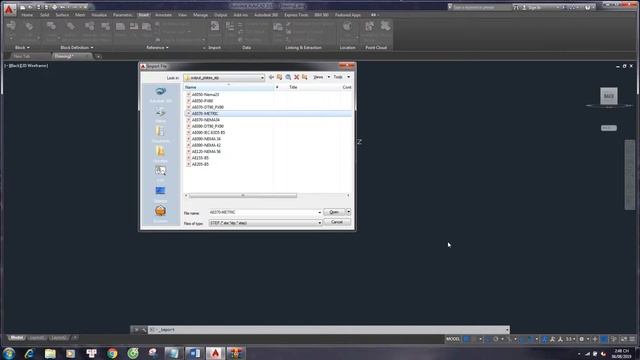Open the Look in folder dropdown
The height and width of the screenshot is (360, 640).
tap(262, 78)
